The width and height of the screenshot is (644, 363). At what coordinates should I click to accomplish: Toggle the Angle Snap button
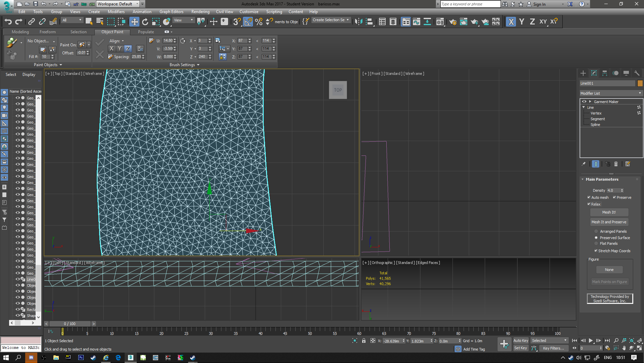(x=248, y=22)
